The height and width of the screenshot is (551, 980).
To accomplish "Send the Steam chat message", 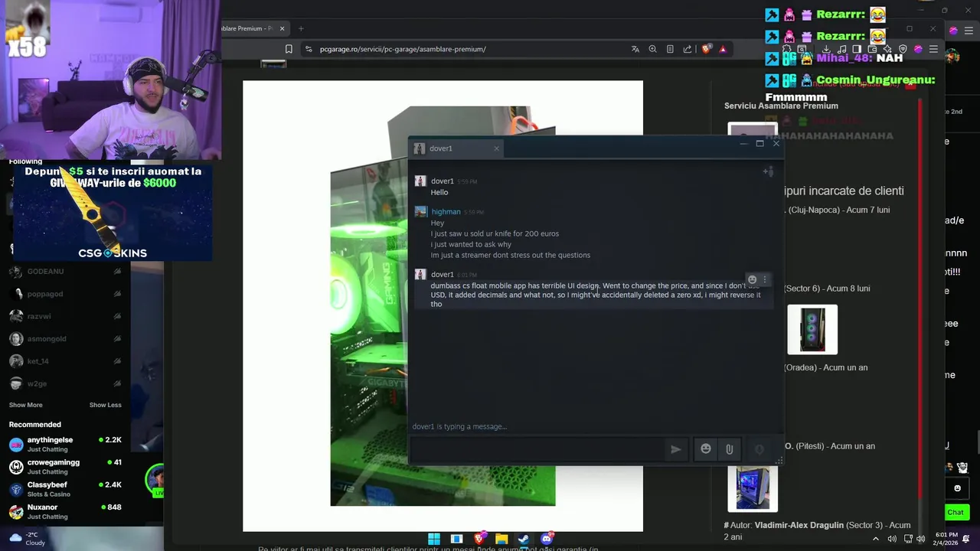I will pos(675,449).
